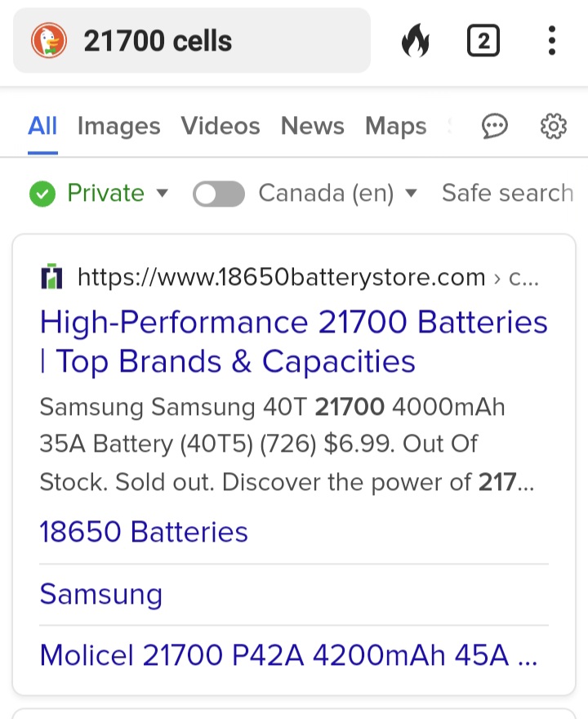
Task: Open search settings via gear icon
Action: [553, 126]
